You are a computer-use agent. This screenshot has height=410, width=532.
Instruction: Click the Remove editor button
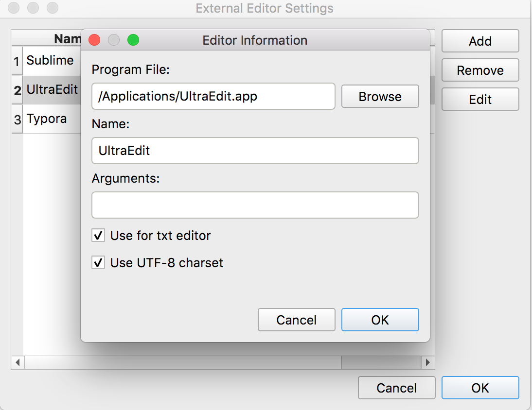pyautogui.click(x=480, y=70)
